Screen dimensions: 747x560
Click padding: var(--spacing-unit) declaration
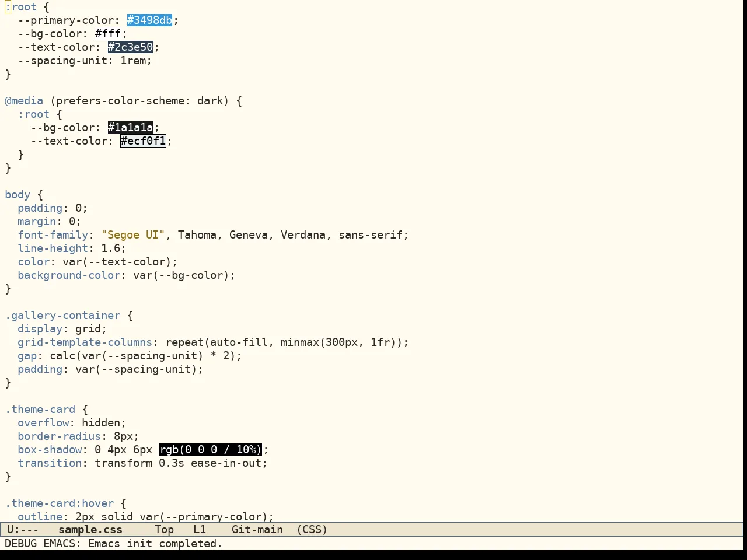coord(110,369)
